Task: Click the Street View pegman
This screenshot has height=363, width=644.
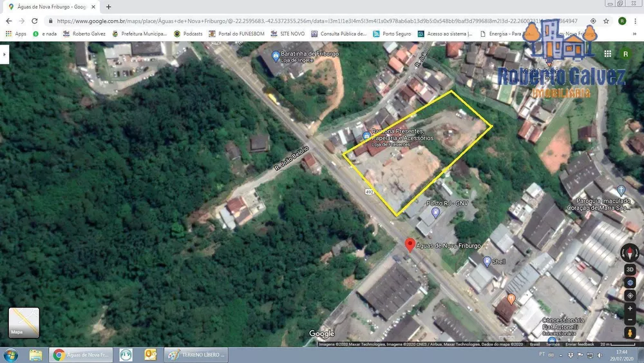Action: click(630, 333)
